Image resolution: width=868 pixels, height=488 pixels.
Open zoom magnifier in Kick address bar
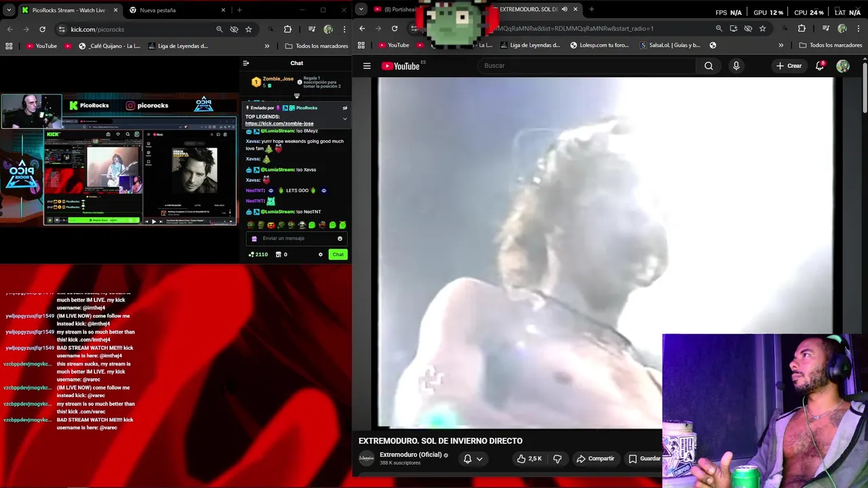[219, 29]
